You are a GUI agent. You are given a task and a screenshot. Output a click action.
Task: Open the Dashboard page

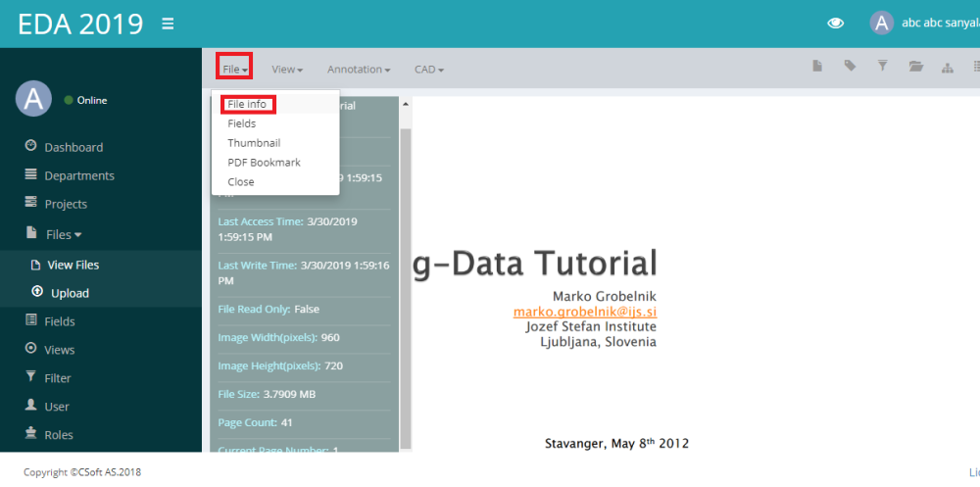point(73,148)
